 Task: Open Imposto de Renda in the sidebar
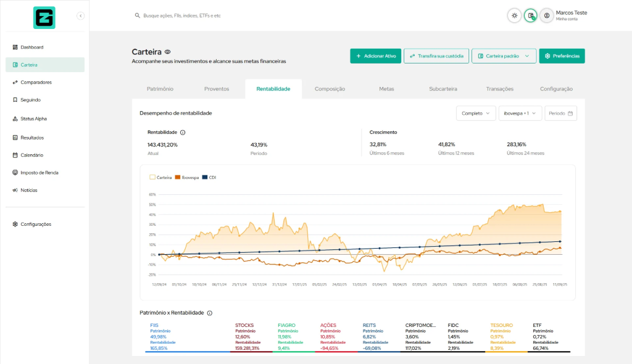coord(39,173)
